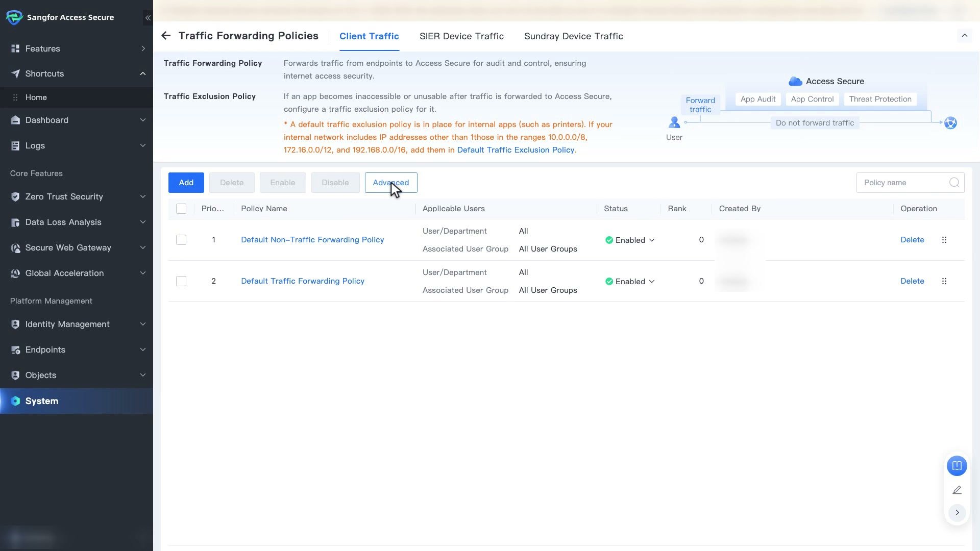Image resolution: width=980 pixels, height=551 pixels.
Task: Click the globe icon in traffic diagram
Action: click(950, 123)
